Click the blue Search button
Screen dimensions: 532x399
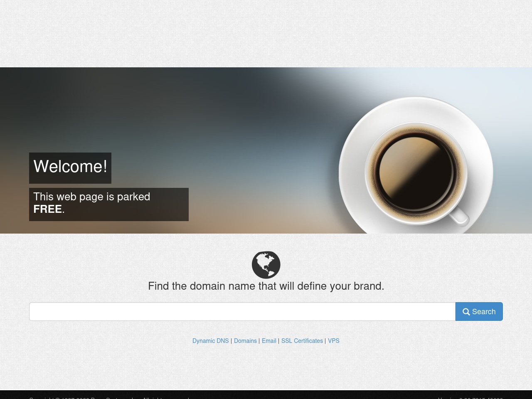click(479, 311)
